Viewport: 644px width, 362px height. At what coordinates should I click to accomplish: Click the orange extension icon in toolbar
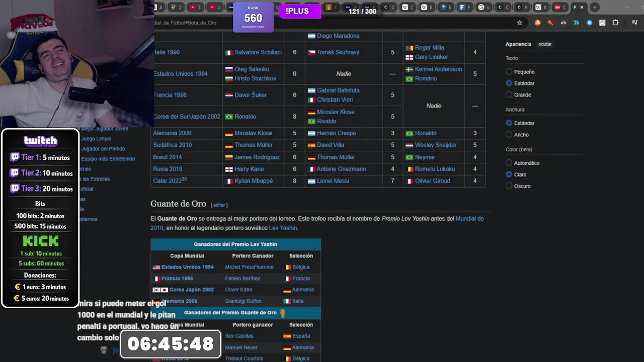pos(537,23)
